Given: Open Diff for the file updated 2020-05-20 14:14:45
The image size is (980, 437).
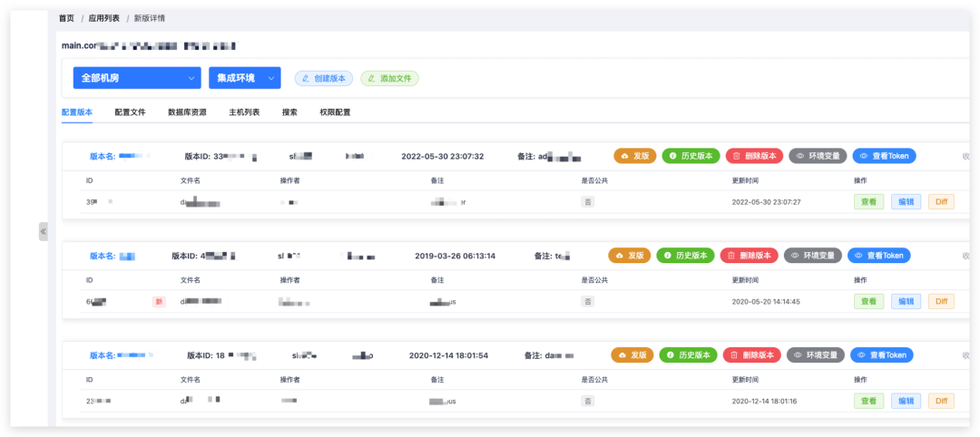Looking at the screenshot, I should click(941, 302).
